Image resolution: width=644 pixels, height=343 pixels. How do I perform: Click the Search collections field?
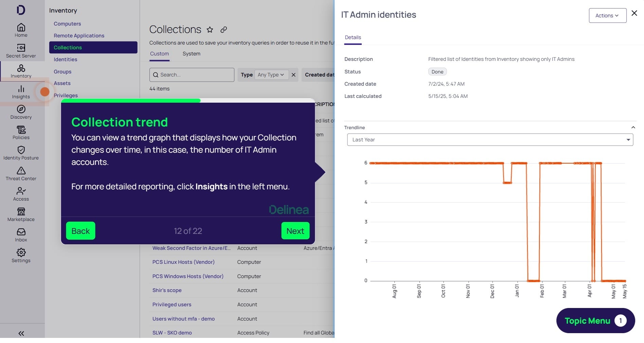[192, 75]
